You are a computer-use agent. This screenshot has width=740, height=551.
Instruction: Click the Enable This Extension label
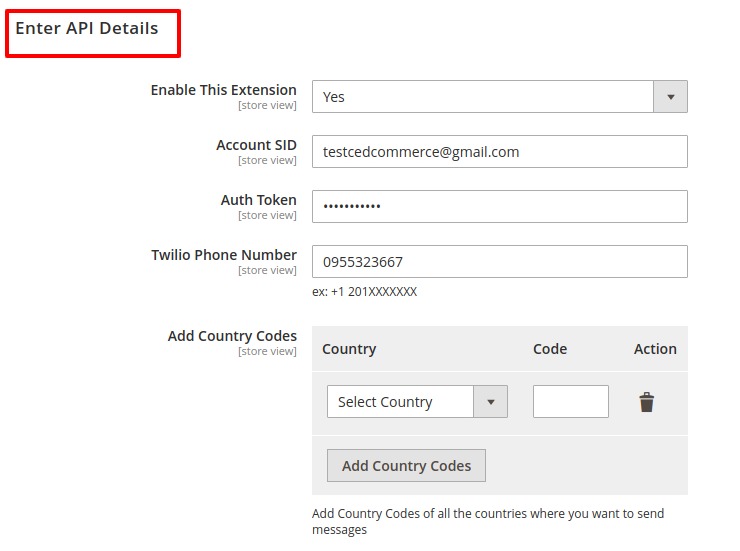tap(224, 90)
